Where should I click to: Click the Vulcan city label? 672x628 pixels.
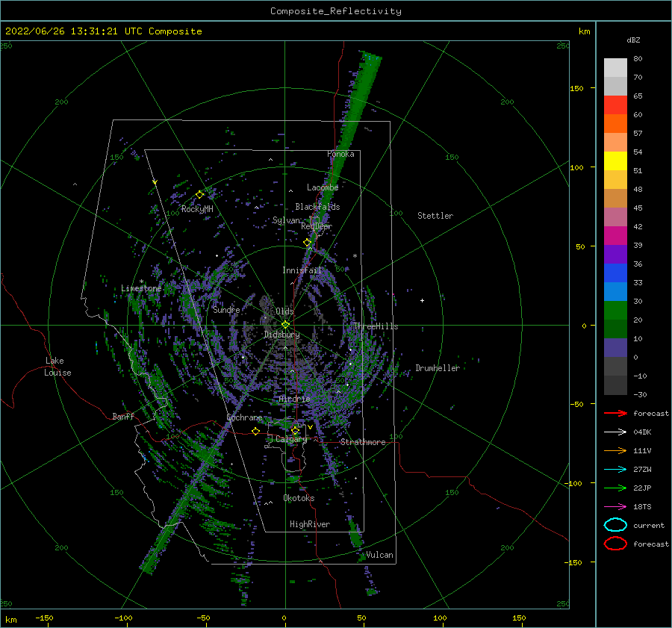[379, 555]
